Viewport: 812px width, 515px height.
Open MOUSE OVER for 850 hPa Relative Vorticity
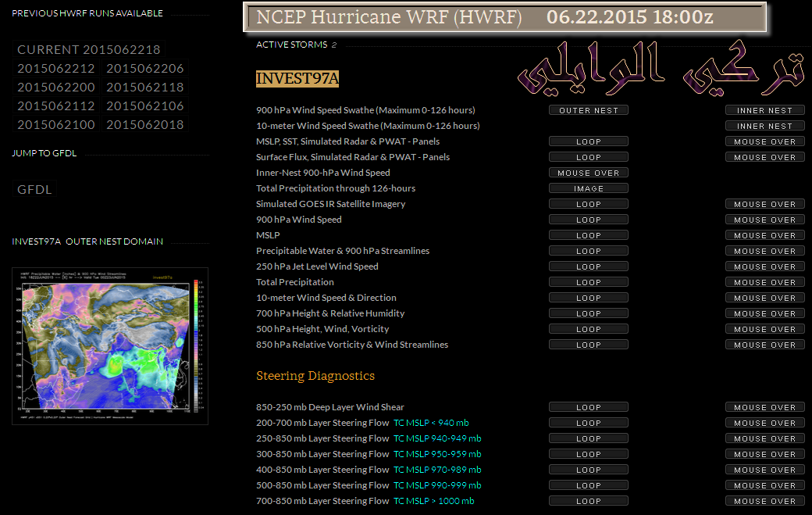[x=765, y=345]
